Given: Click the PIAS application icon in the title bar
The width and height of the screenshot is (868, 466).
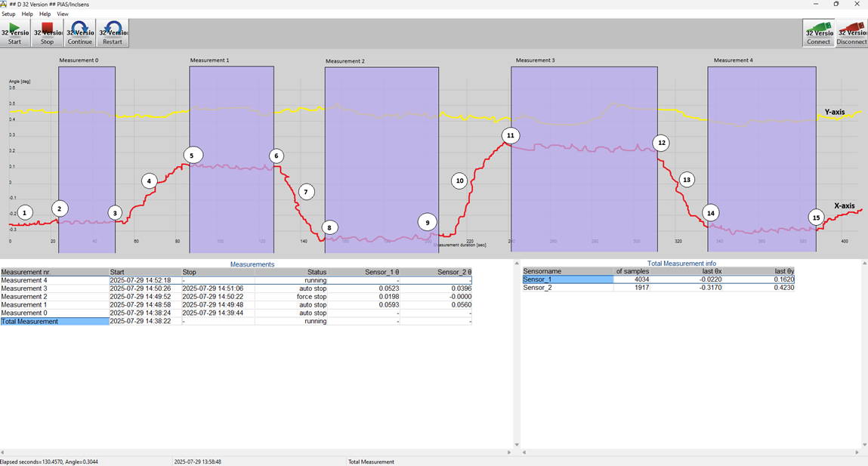Looking at the screenshot, I should tap(5, 4).
